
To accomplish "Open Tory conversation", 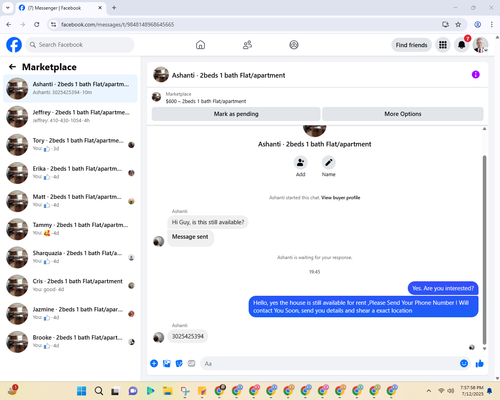I will click(x=70, y=145).
